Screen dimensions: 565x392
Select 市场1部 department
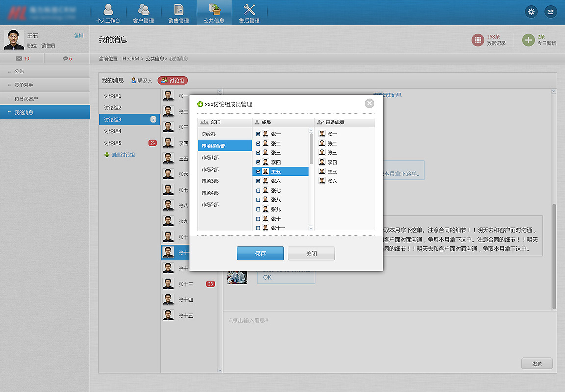point(210,158)
